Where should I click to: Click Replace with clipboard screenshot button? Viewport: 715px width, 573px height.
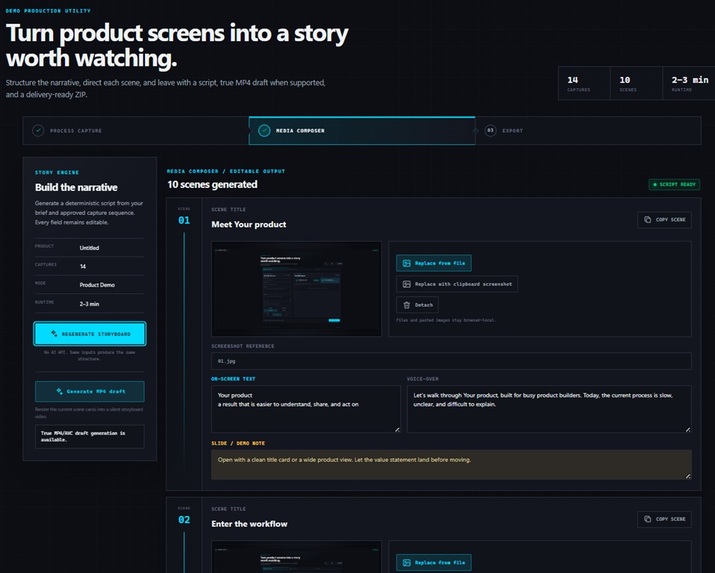457,284
